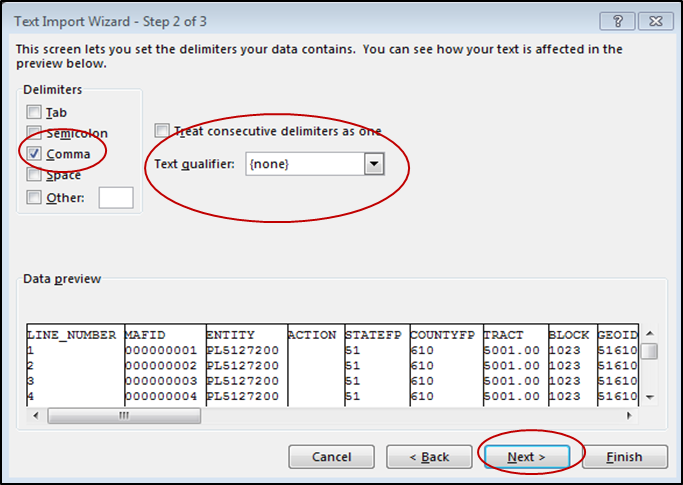Click the Finish button
The width and height of the screenshot is (683, 485).
coord(624,457)
